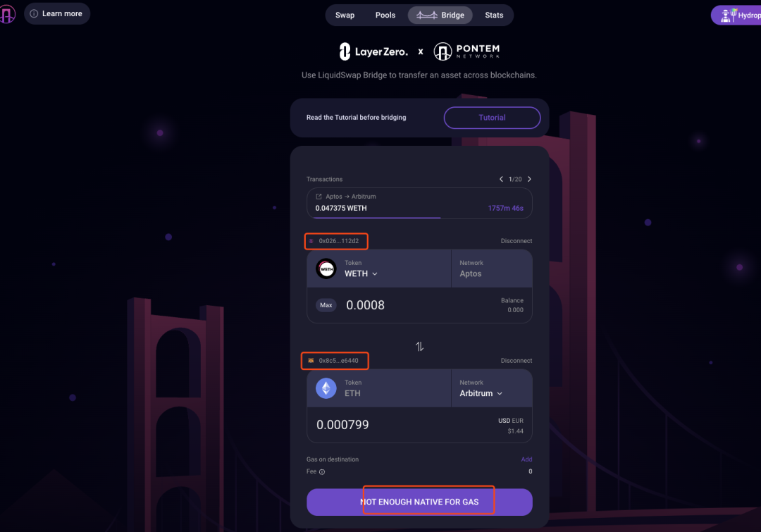761x532 pixels.
Task: Expand the WETH token dropdown
Action: click(361, 274)
